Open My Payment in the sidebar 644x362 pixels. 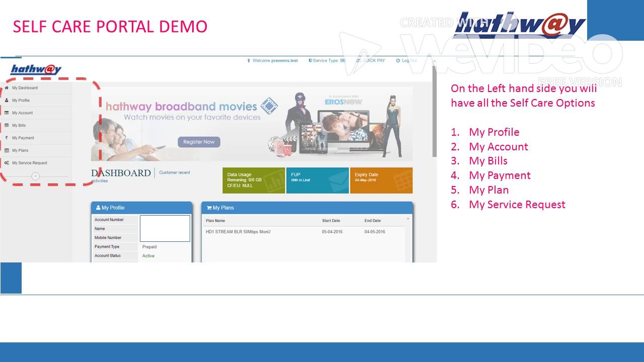coord(36,138)
